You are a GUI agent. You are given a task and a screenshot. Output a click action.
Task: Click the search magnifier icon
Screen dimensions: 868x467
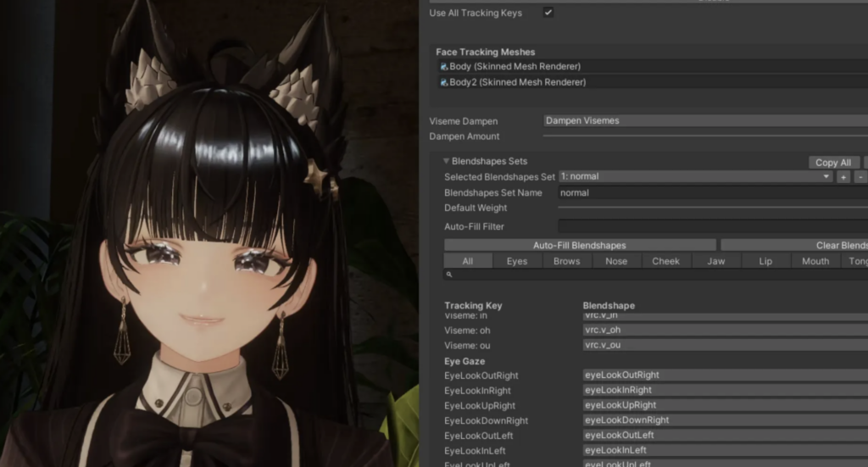click(x=449, y=275)
